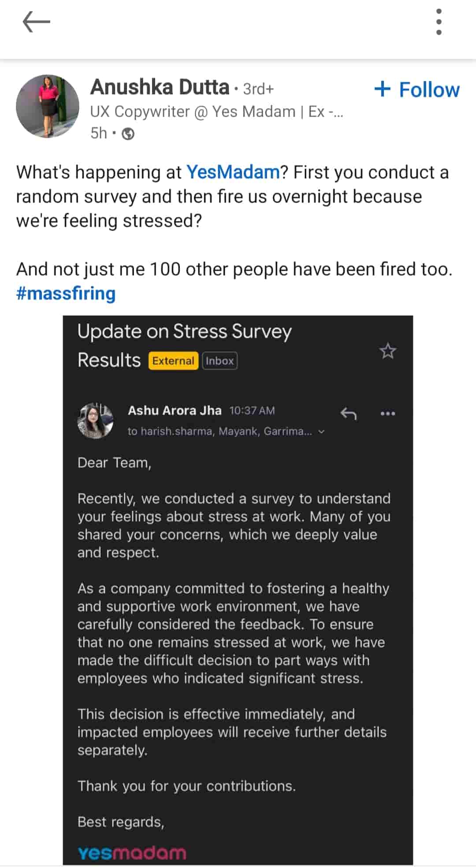Click Ashu Arora Jha's avatar
The height and width of the screenshot is (868, 476).
point(95,421)
